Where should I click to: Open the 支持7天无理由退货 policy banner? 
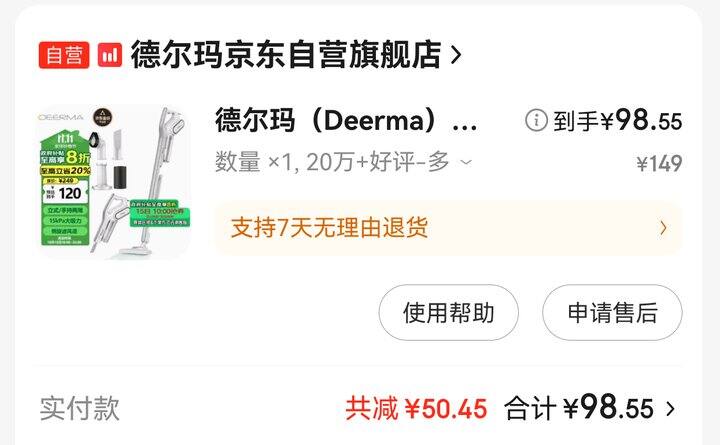tap(448, 228)
